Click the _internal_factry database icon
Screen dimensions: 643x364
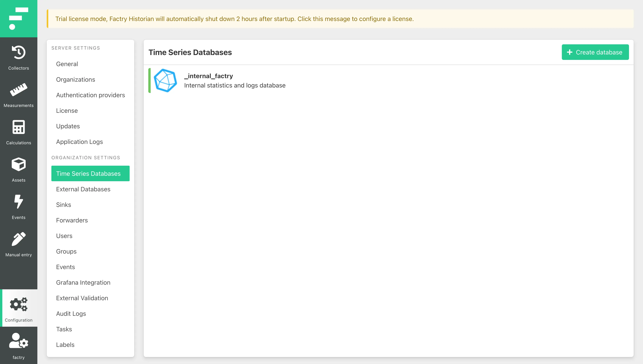pyautogui.click(x=165, y=80)
